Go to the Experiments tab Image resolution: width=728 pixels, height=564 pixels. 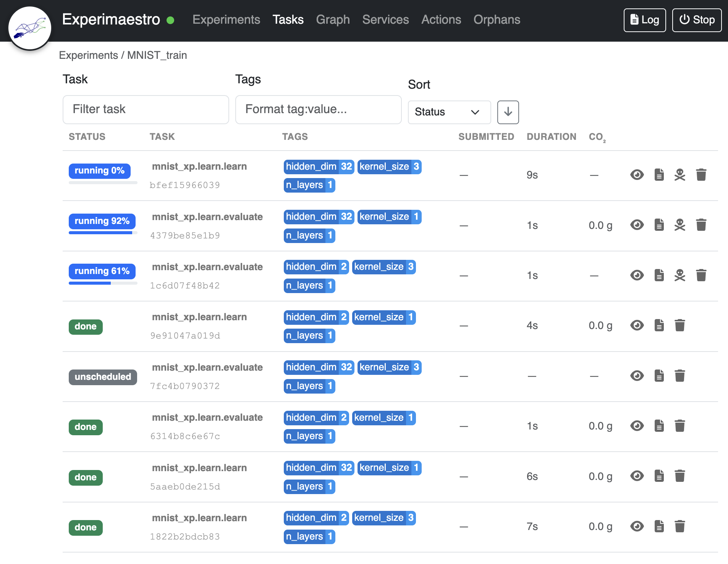coord(226,20)
